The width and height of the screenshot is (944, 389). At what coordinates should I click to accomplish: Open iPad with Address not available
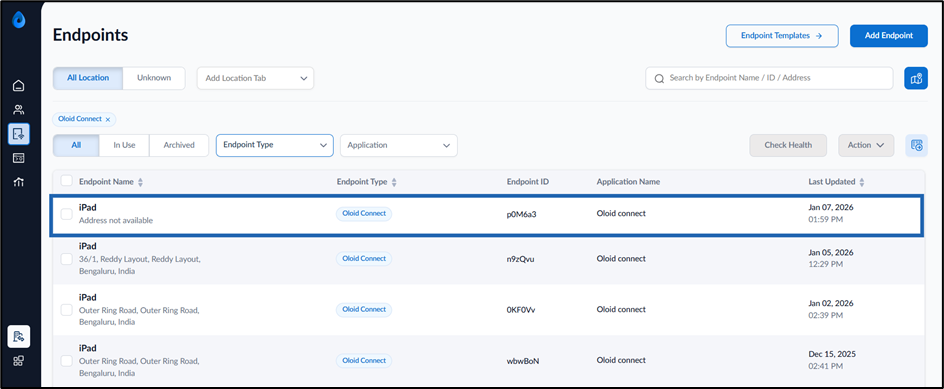click(x=88, y=208)
